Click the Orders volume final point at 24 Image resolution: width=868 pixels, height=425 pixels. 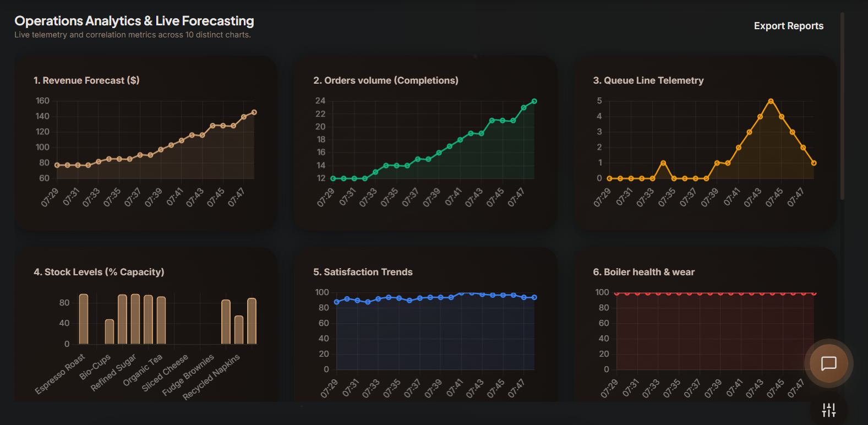tap(534, 101)
